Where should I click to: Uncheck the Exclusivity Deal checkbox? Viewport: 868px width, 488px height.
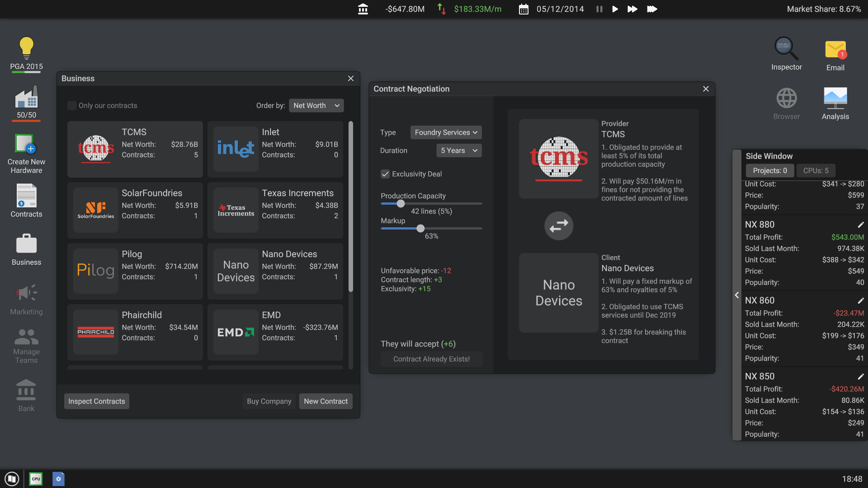[385, 174]
